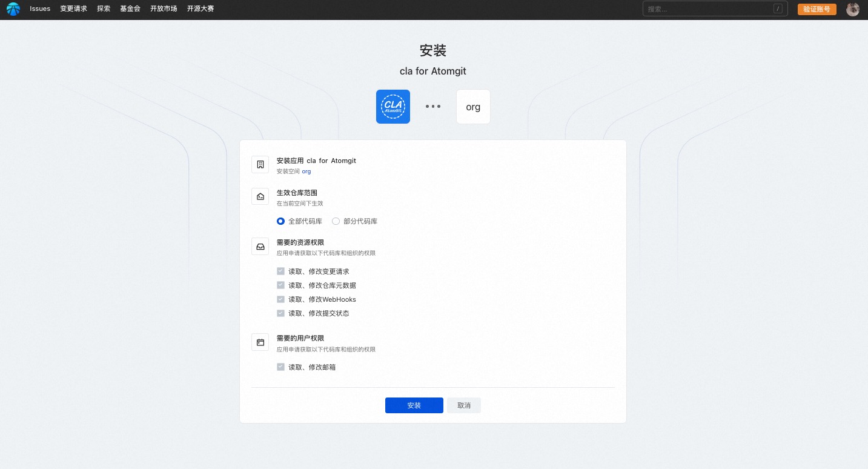Click the three-dots connector icon

(x=433, y=107)
